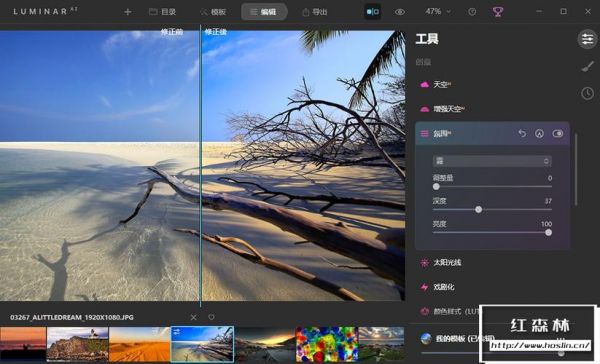Reset atmosphere tool with undo arrow

(522, 134)
